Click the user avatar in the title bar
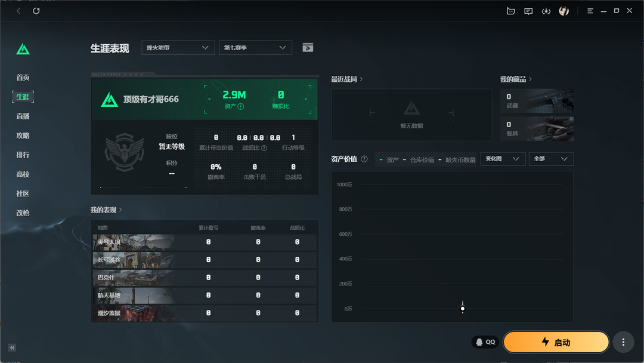The height and width of the screenshot is (363, 644). 563,11
